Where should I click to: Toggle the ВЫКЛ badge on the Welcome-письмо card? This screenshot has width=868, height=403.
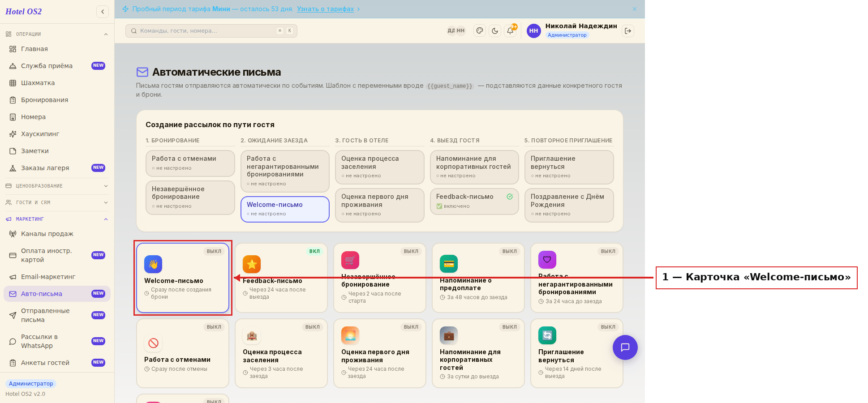pos(214,251)
